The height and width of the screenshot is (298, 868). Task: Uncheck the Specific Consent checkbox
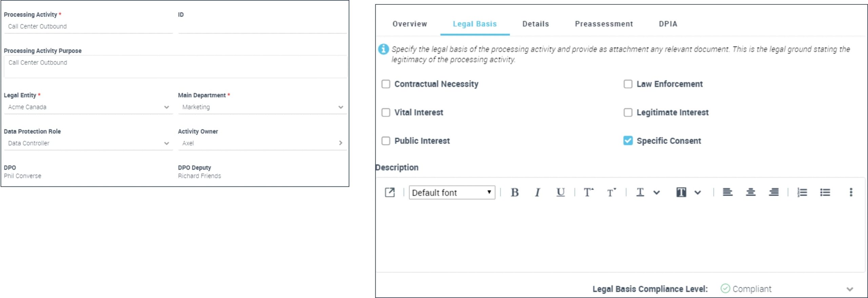coord(628,141)
